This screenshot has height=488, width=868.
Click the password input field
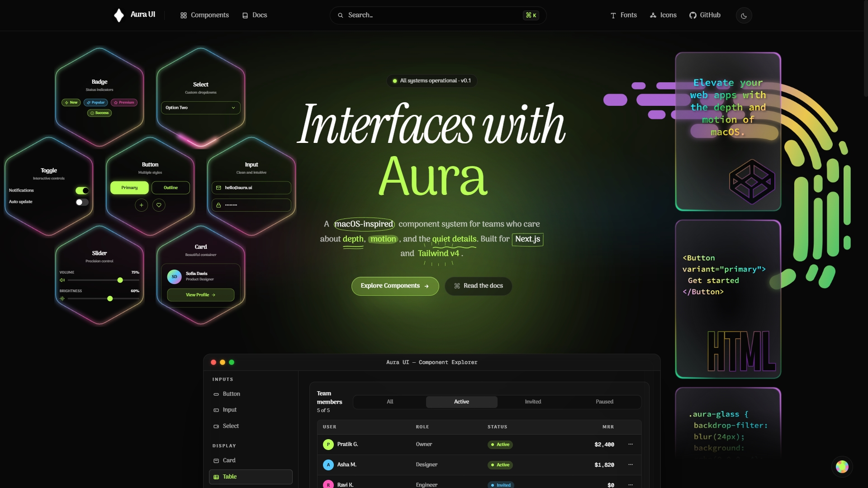pos(251,205)
